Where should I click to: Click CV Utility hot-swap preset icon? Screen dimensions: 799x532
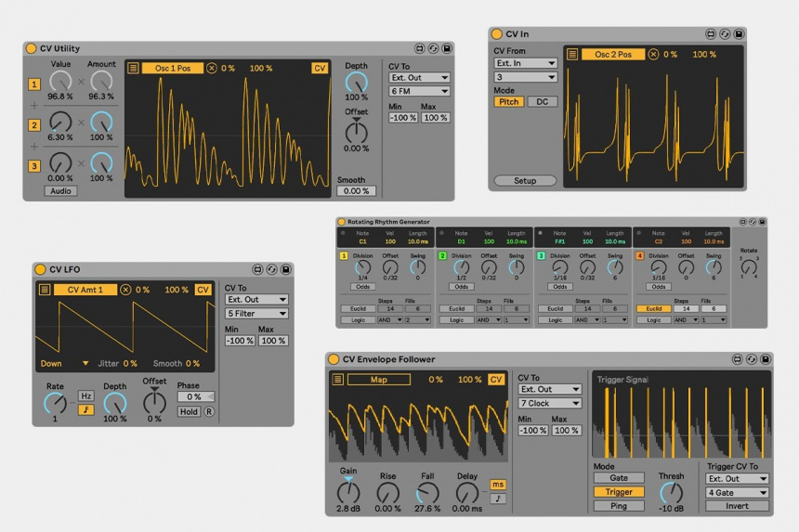pos(433,48)
